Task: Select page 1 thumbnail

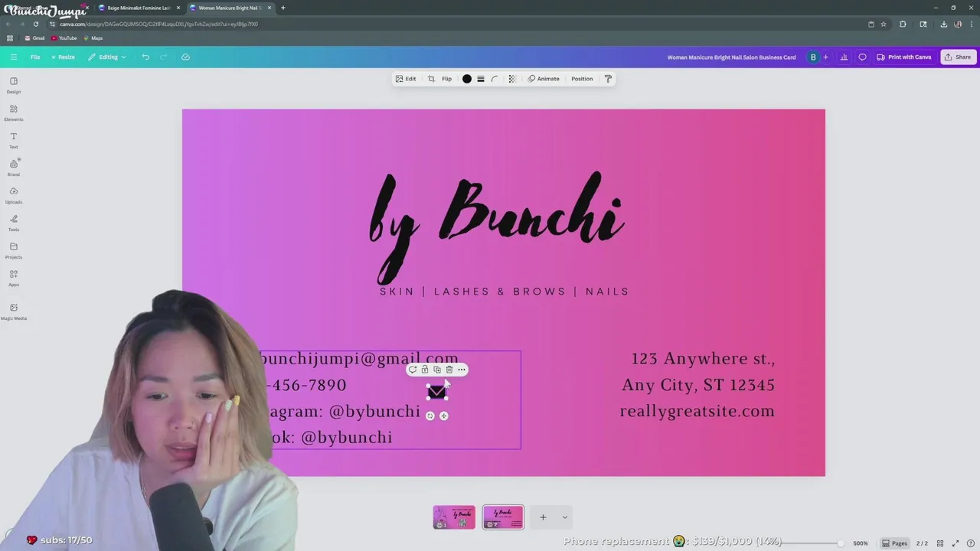Action: point(454,517)
